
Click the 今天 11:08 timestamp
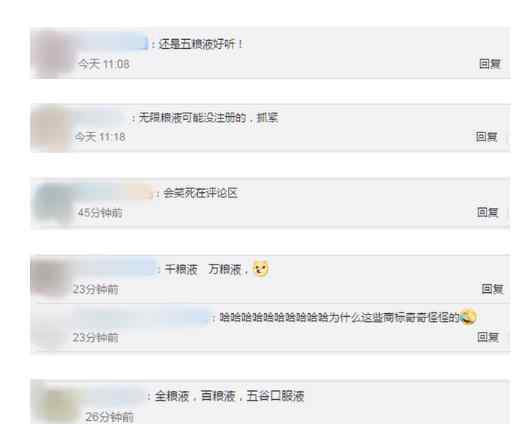click(104, 64)
